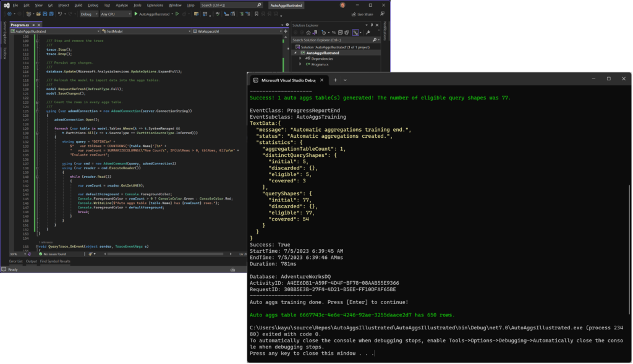Start debugging with the green AutoAggsIllustrated play button
The height and width of the screenshot is (364, 633).
[x=152, y=14]
